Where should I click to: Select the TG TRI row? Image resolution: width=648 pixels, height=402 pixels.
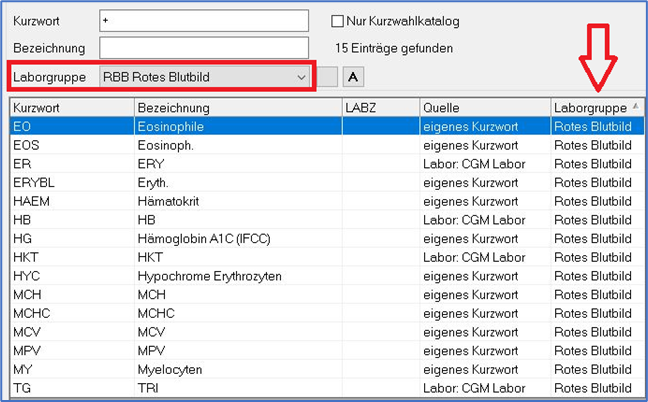click(x=327, y=388)
